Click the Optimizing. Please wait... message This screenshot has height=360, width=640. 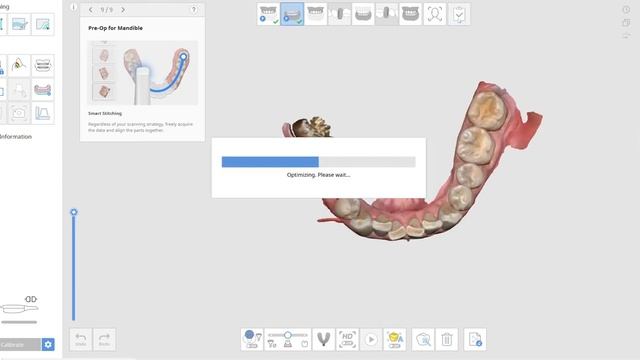point(318,175)
